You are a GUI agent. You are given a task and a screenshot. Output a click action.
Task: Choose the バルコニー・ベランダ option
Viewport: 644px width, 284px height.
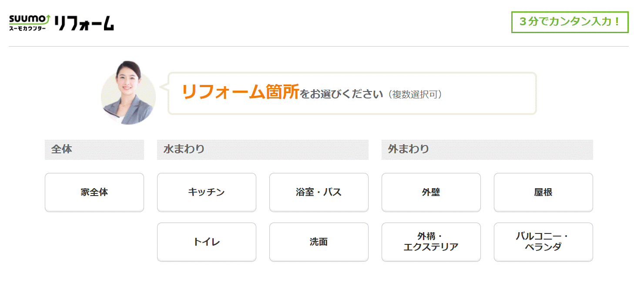point(543,242)
